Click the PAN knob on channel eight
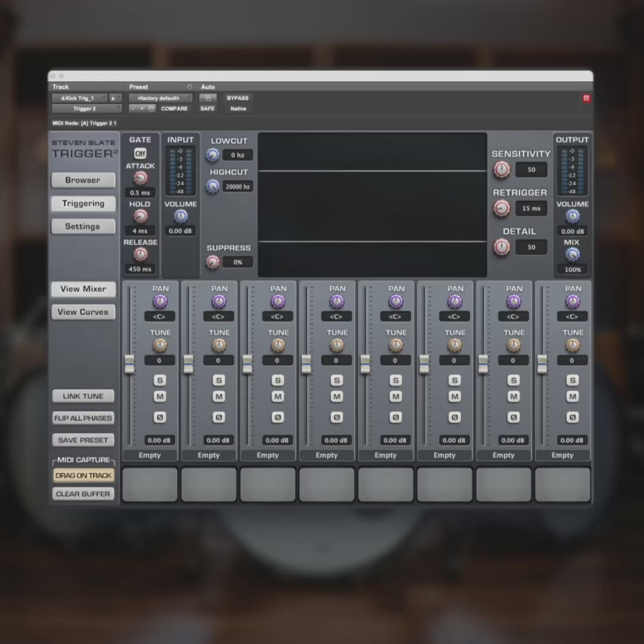The height and width of the screenshot is (644, 644). (x=572, y=302)
